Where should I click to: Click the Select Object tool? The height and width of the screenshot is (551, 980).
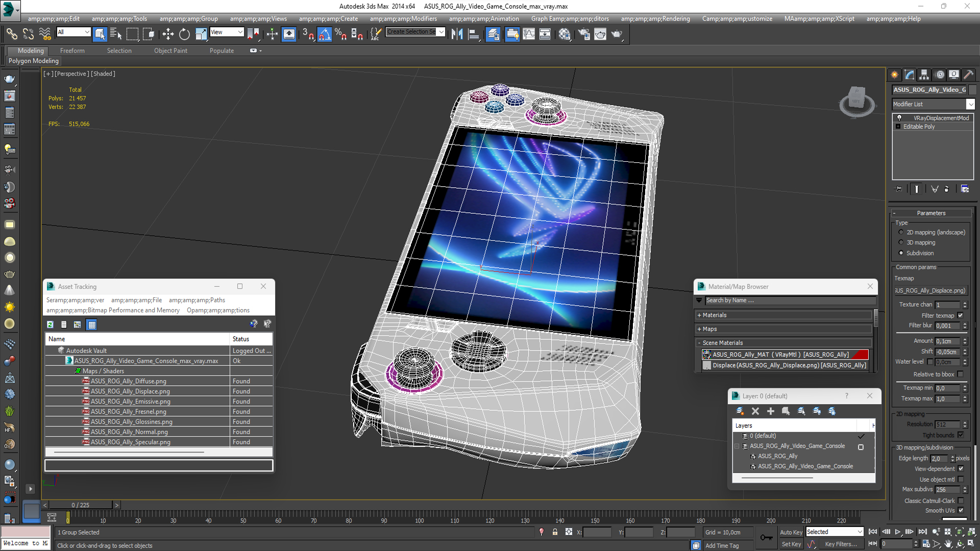[100, 34]
